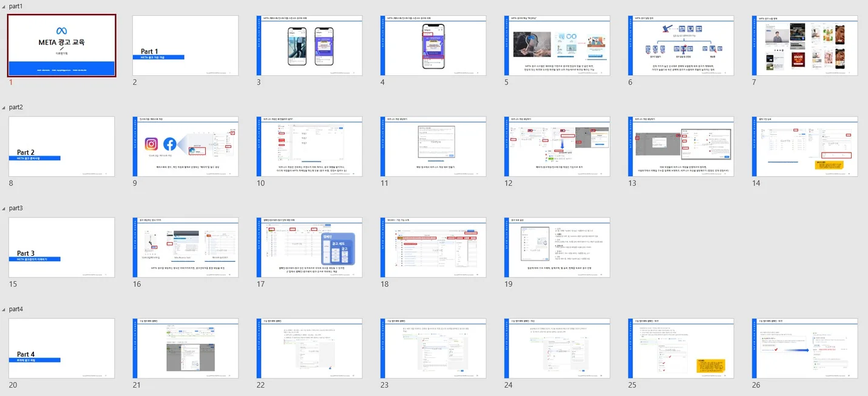Screen dimensions: 868x396
Task: Select slide 20, the Part 4 divider
Action: coord(61,349)
